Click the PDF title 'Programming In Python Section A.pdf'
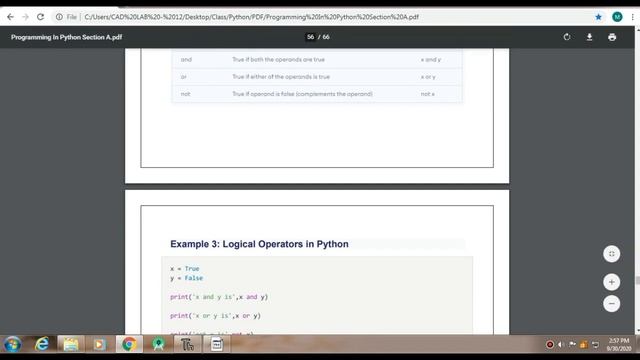Viewport: 640px width, 360px height. pos(67,37)
